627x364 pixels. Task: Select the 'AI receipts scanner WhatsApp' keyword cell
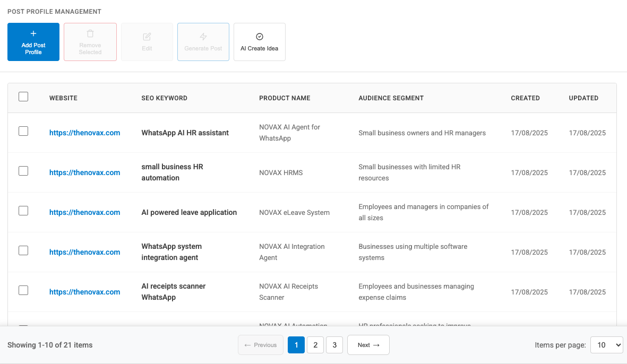(x=174, y=292)
